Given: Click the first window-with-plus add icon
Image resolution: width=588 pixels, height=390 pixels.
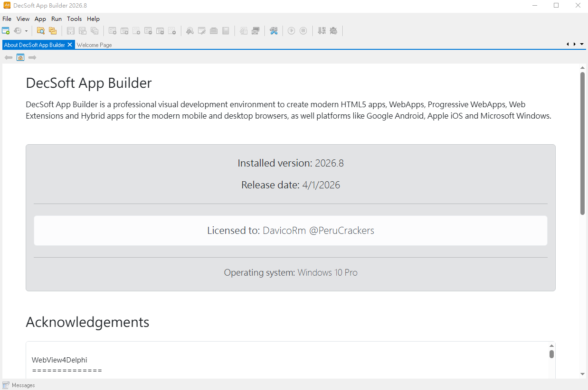Looking at the screenshot, I should [x=113, y=31].
